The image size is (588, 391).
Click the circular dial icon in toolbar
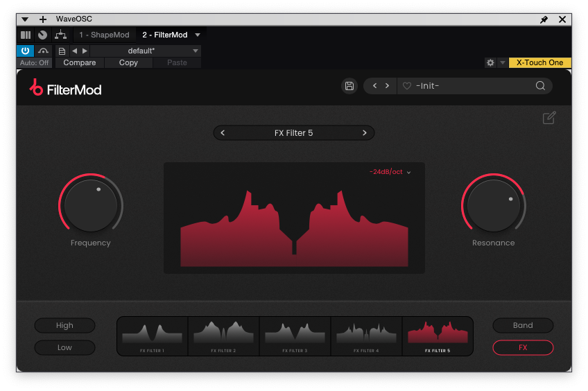(43, 35)
